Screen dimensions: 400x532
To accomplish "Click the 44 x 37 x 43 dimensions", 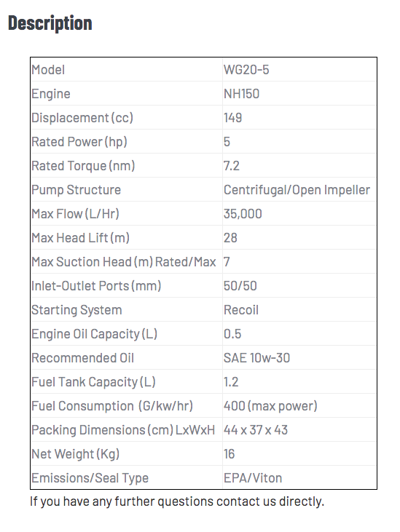I will coord(256,430).
